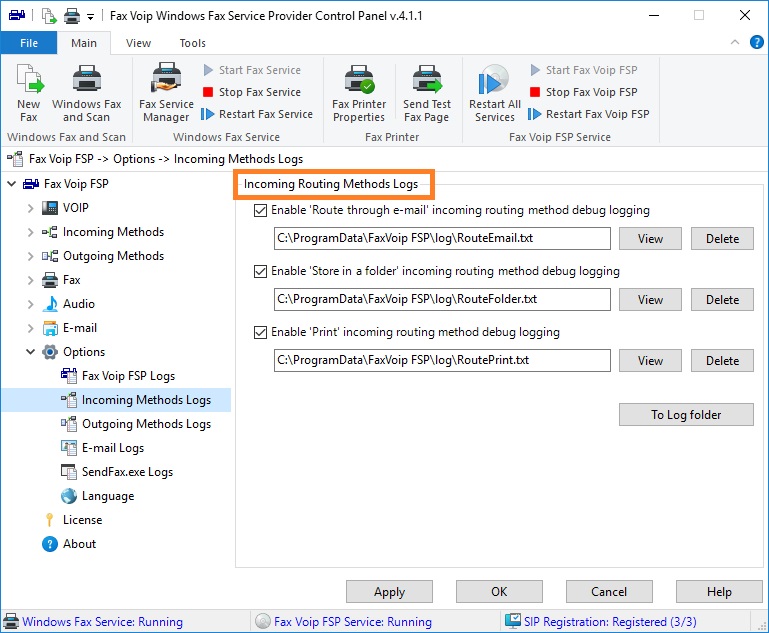Select SendFax.exe Logs in tree
The image size is (769, 633).
point(117,472)
